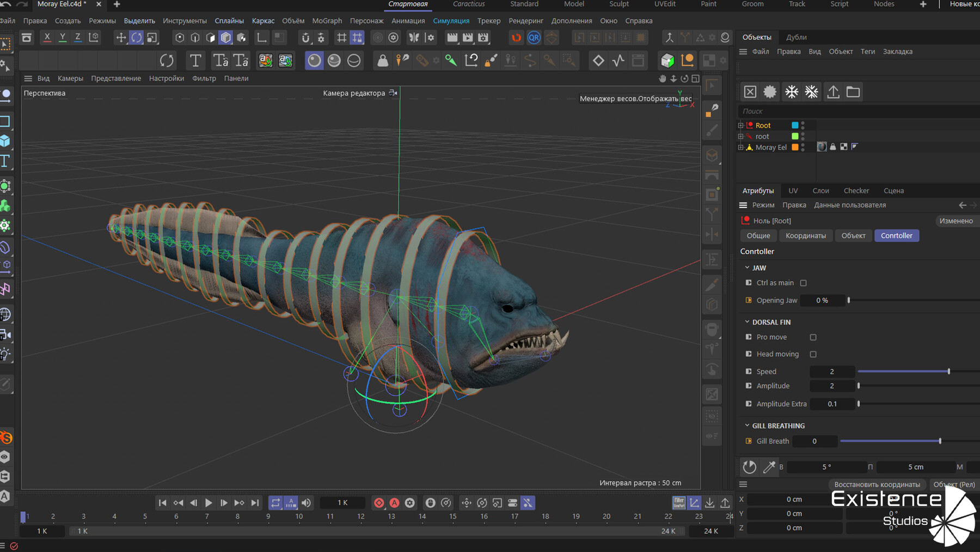Switch to the UV tab in the Attributes panel
Viewport: 980px width, 552px height.
(x=793, y=190)
